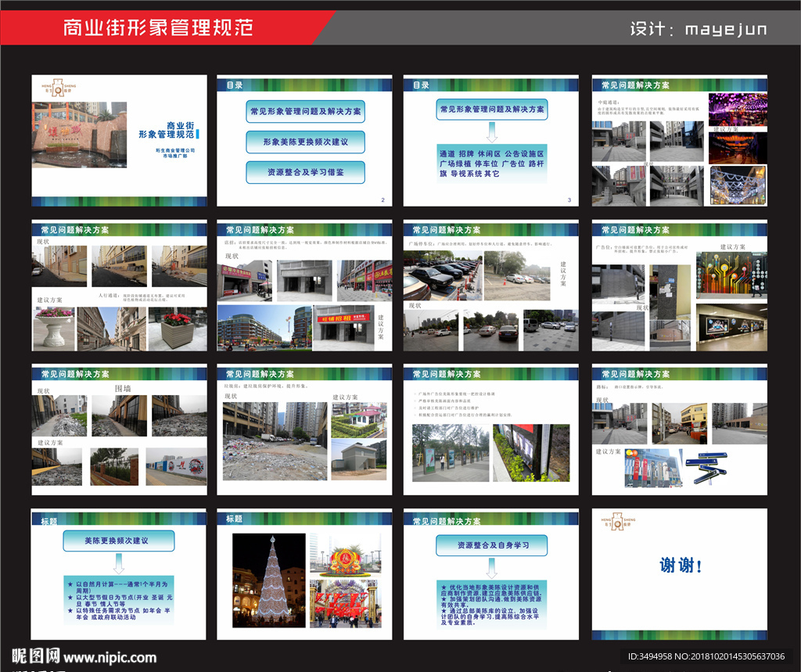Screen dimensions: 801x672
Task: Click the Heng Sheng logo on the cover slide
Action: point(59,88)
